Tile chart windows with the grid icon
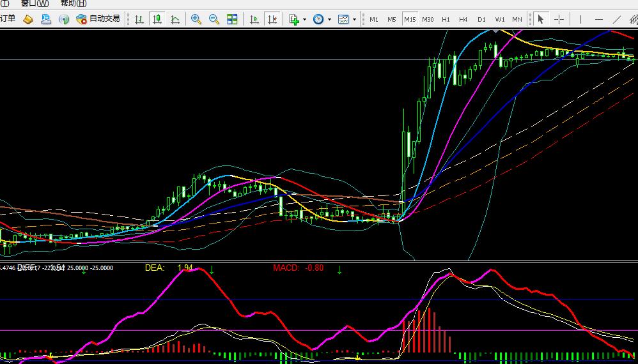The image size is (638, 364). point(232,19)
